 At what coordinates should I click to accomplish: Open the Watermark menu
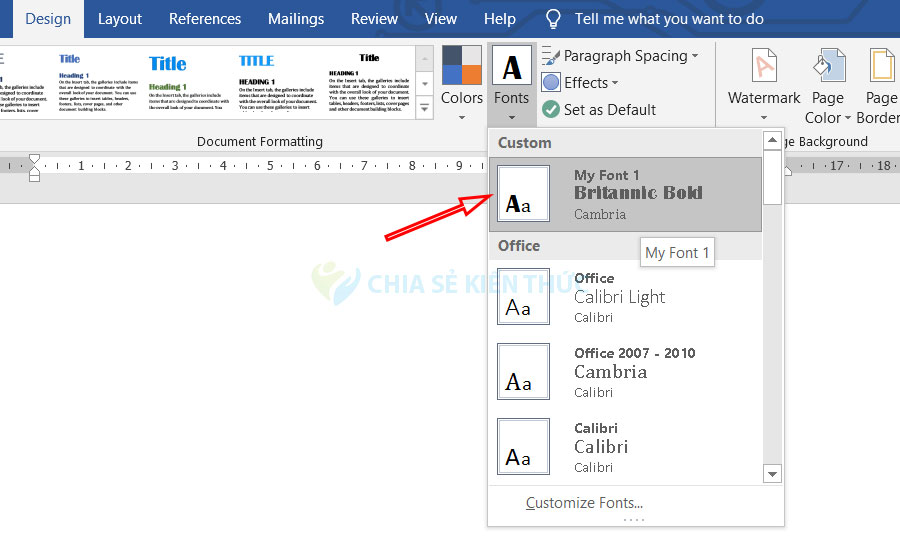click(x=763, y=85)
